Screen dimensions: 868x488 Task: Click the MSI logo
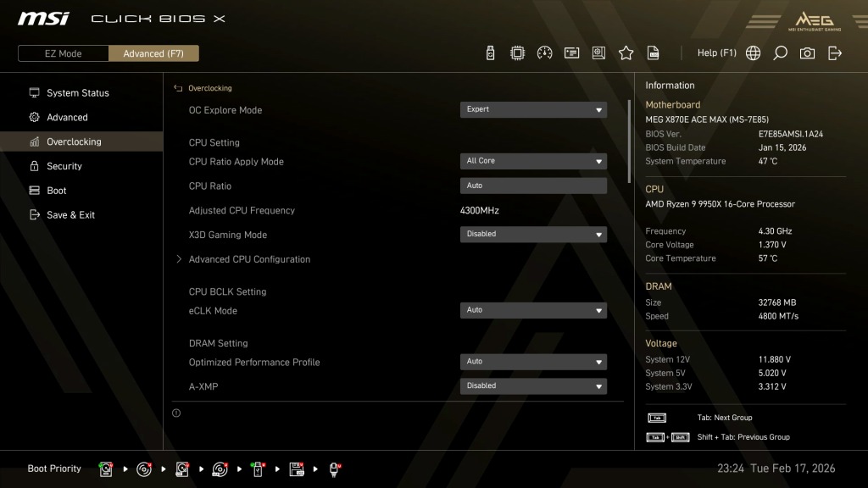click(43, 19)
